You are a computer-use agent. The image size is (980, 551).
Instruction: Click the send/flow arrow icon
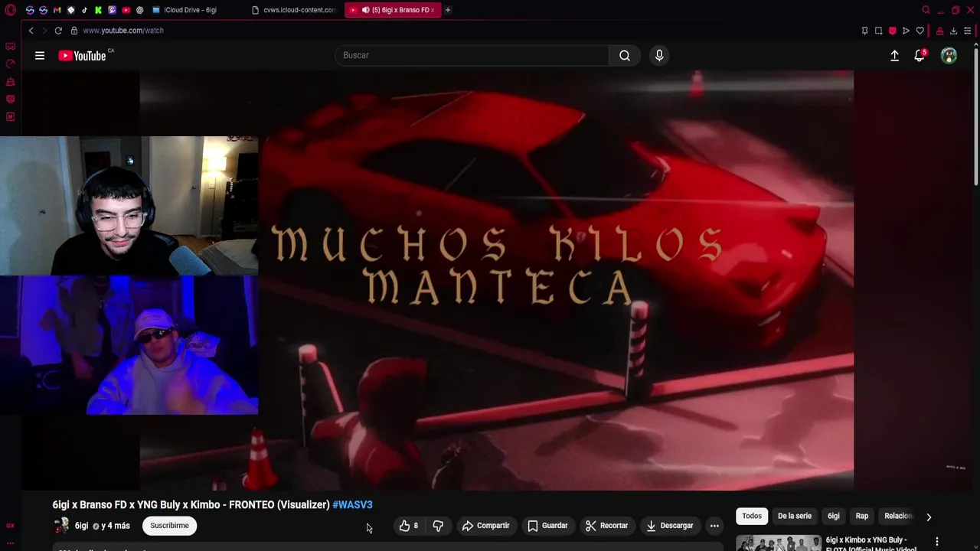(906, 31)
